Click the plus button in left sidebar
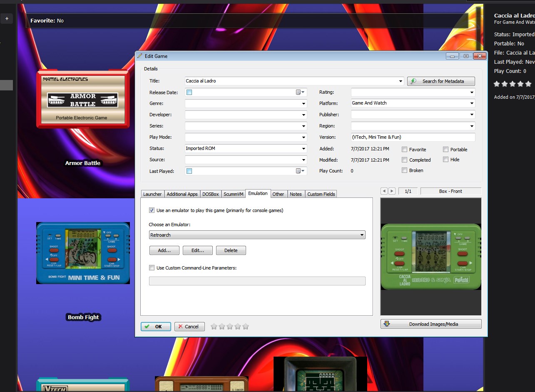Screen dimensions: 535x392 7,19
